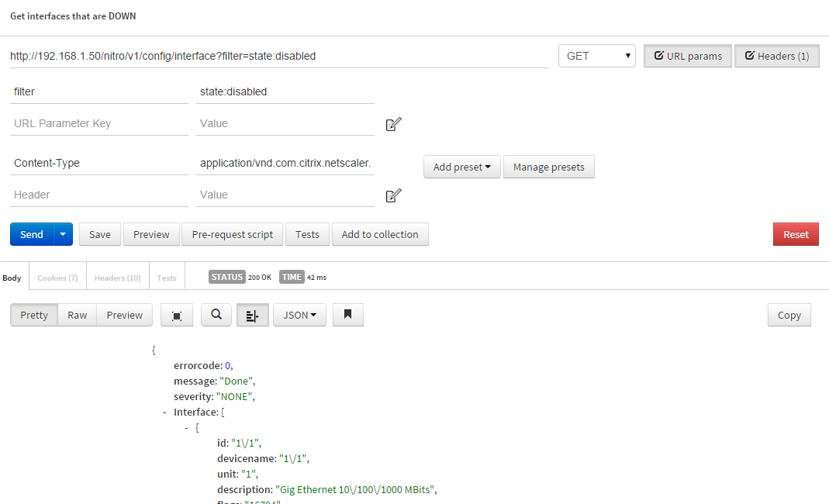This screenshot has width=829, height=504.
Task: Toggle the URL params panel
Action: tap(687, 56)
